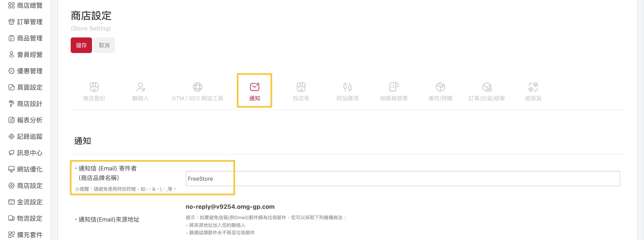Select the 退換貨 exchange icon
Screen dimensions: 644x240
click(533, 87)
